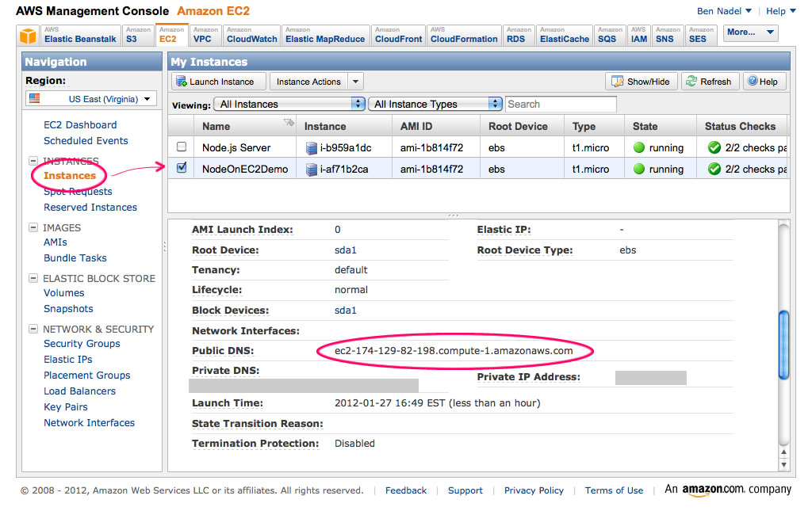The width and height of the screenshot is (812, 511).
Task: Switch to the Elastic MapReduce tab
Action: tap(325, 35)
